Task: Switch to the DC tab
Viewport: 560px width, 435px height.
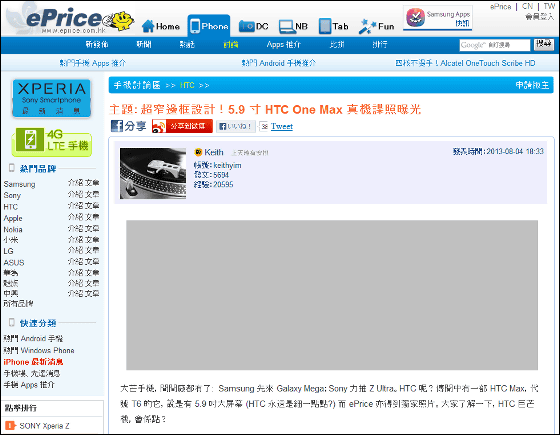Action: pyautogui.click(x=254, y=26)
